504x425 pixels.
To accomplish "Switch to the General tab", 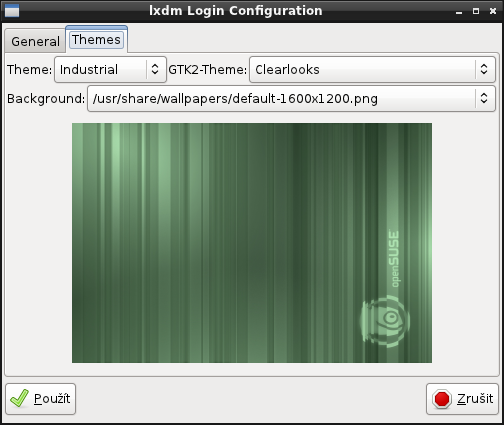I will click(x=35, y=41).
